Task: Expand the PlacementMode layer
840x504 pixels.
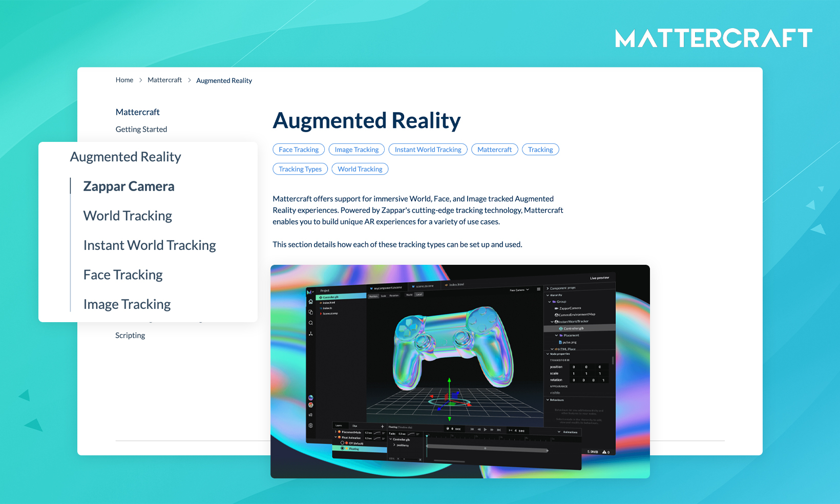Action: click(x=336, y=432)
